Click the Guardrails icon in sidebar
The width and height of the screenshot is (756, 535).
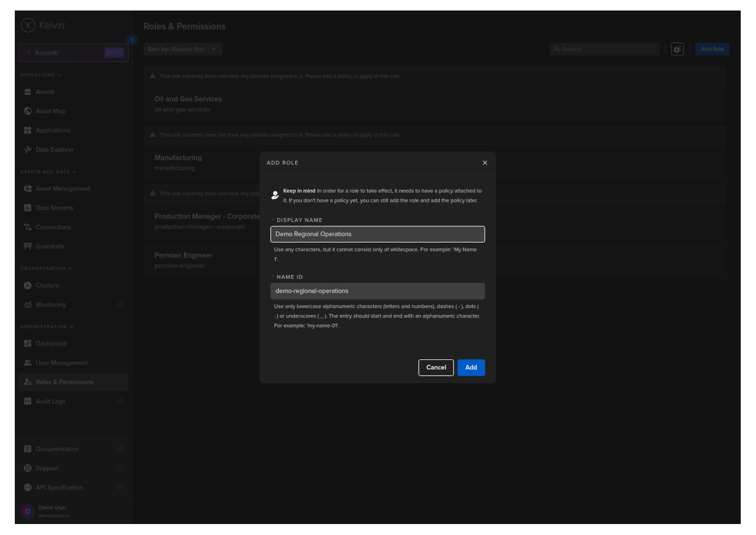coord(28,246)
